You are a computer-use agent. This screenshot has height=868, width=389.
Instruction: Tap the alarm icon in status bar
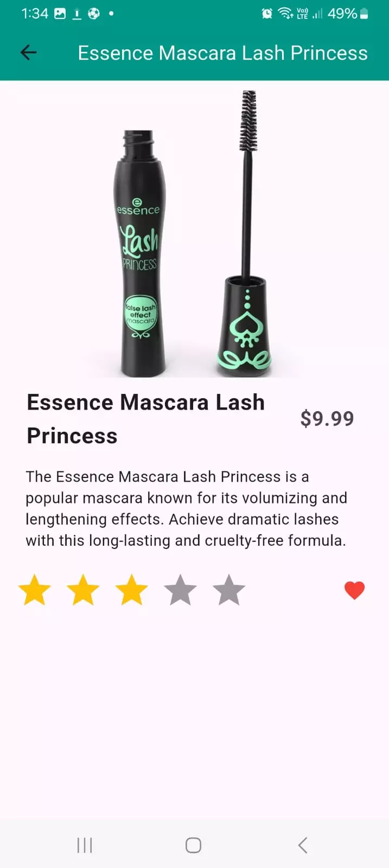267,14
